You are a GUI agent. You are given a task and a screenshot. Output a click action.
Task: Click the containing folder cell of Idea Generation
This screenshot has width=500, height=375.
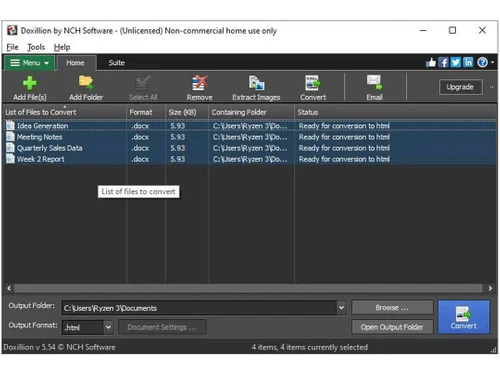click(x=250, y=126)
